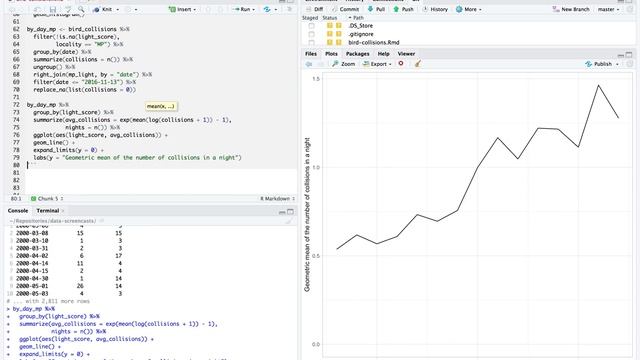
Task: Open the Run code dropdown
Action: 244,9
